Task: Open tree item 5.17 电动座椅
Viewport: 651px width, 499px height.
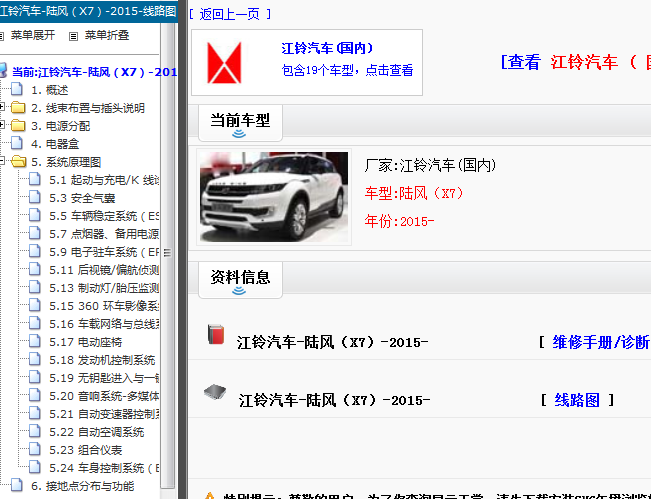Action: 86,342
